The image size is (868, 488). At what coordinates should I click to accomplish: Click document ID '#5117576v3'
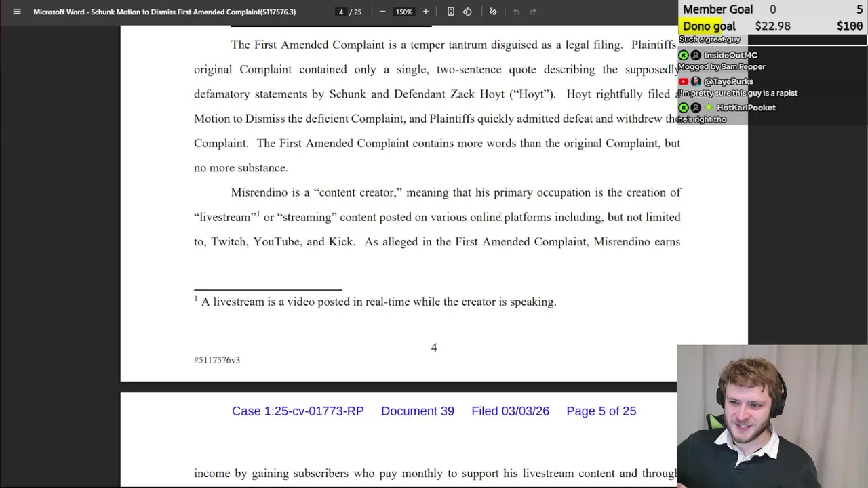point(217,360)
